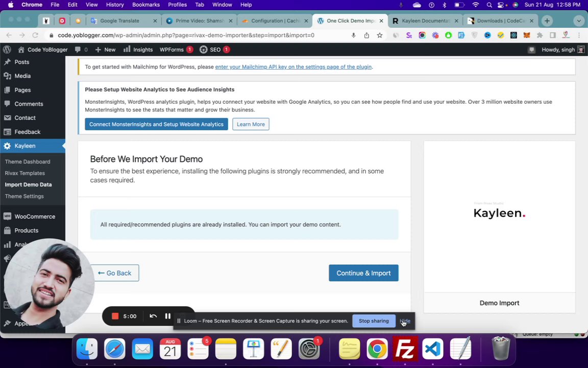588x368 pixels.
Task: Hide the Loom sharing banner
Action: tap(405, 321)
